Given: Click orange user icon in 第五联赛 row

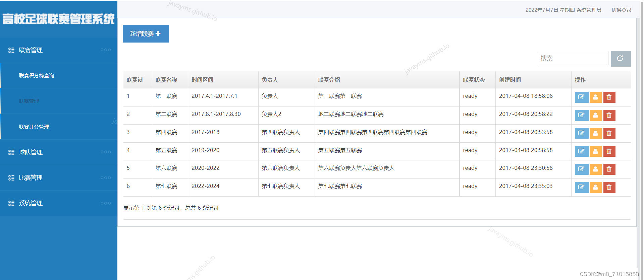Looking at the screenshot, I should point(595,151).
